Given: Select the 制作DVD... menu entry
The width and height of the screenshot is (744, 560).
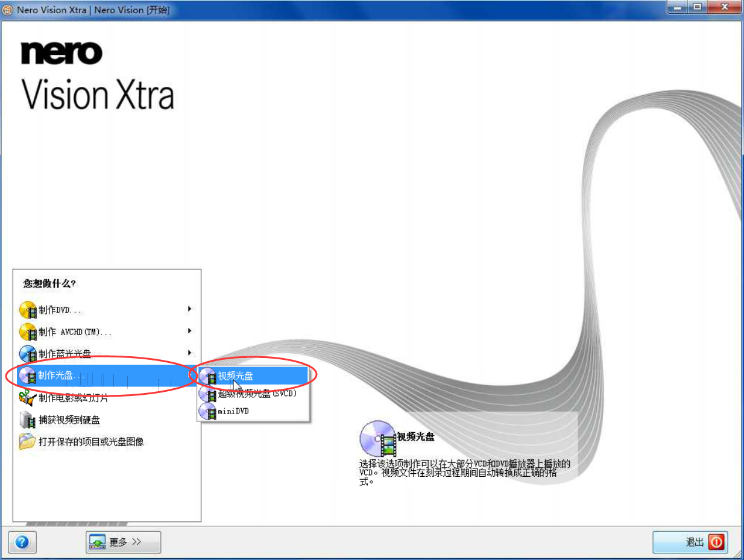Looking at the screenshot, I should pos(107,310).
